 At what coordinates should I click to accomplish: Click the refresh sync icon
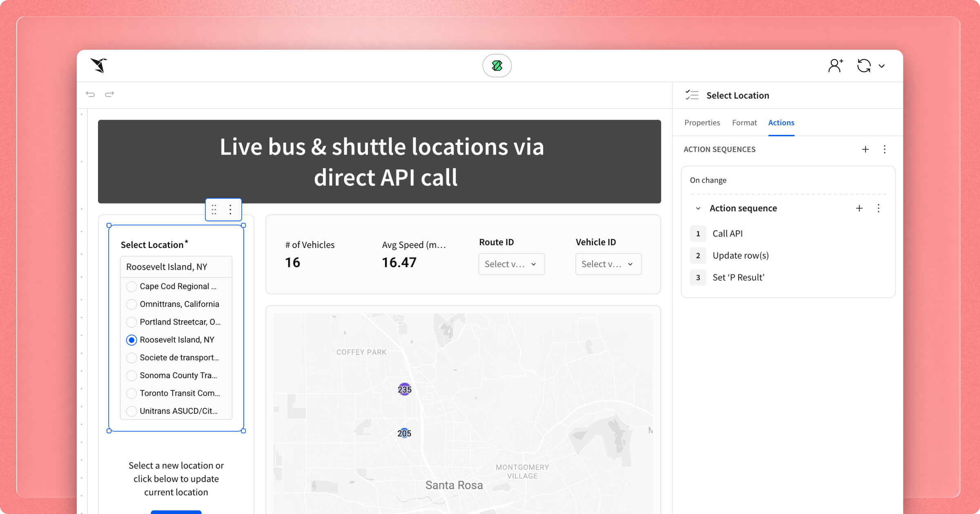(864, 66)
